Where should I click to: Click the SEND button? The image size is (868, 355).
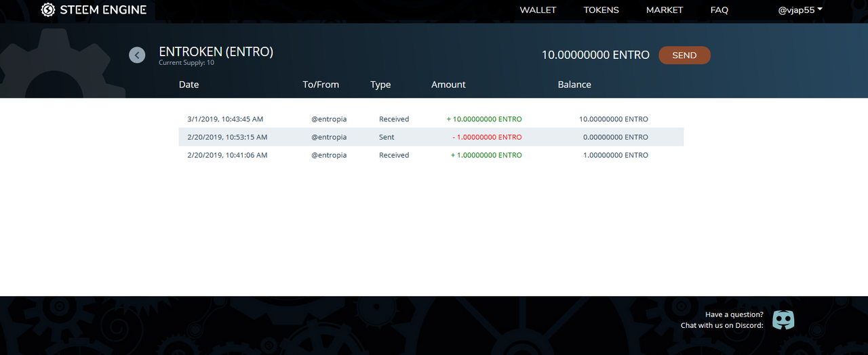click(684, 56)
